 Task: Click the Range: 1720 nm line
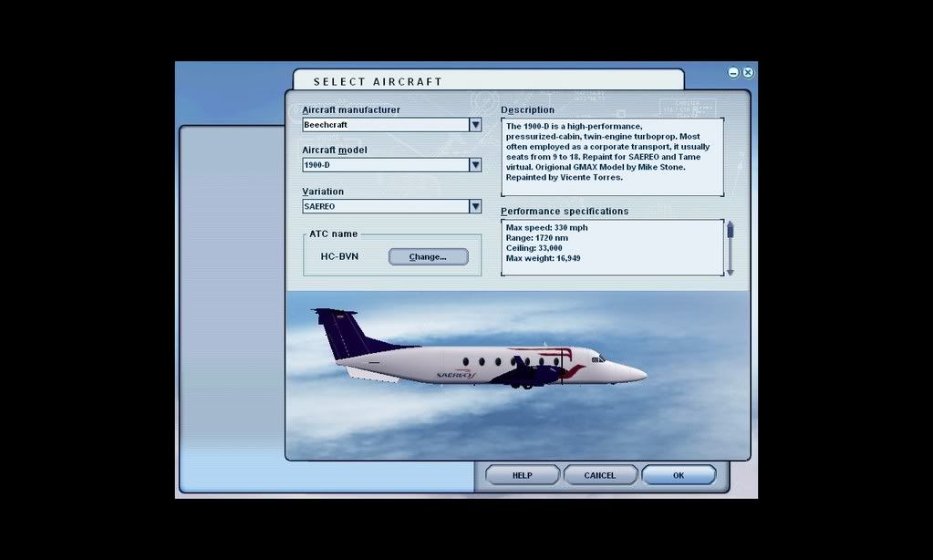coord(536,237)
